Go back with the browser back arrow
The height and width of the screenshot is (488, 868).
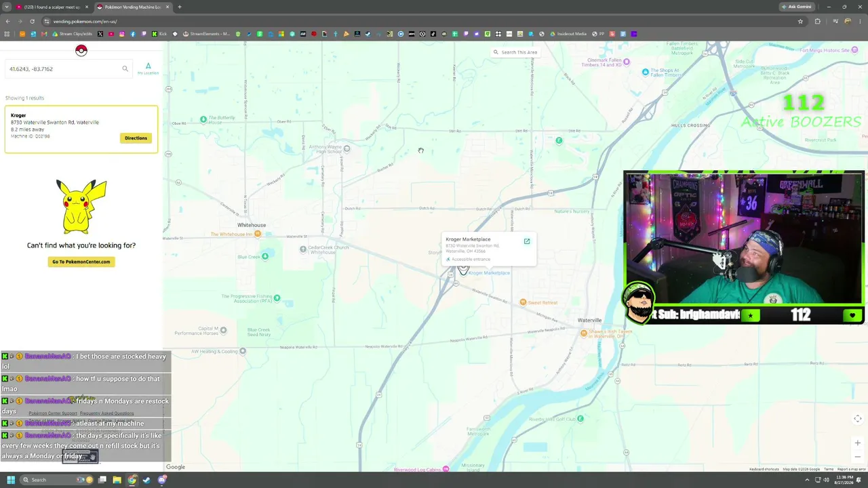(8, 21)
